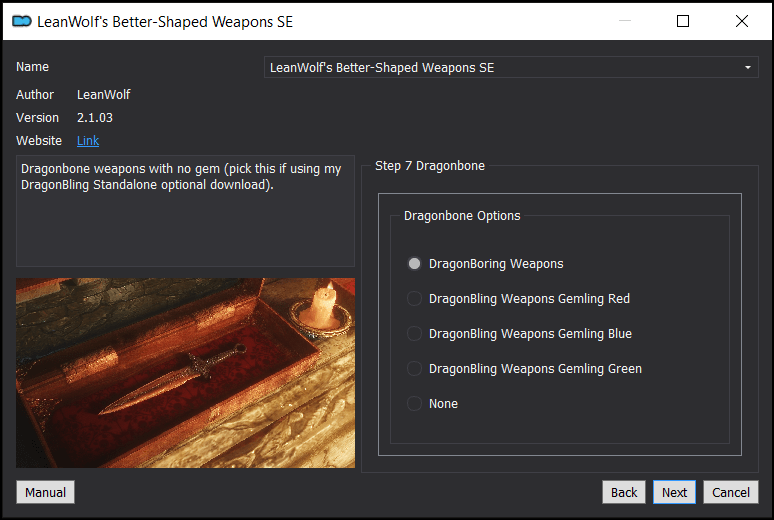This screenshot has height=520, width=774.
Task: Go to previous step with Back
Action: 623,492
